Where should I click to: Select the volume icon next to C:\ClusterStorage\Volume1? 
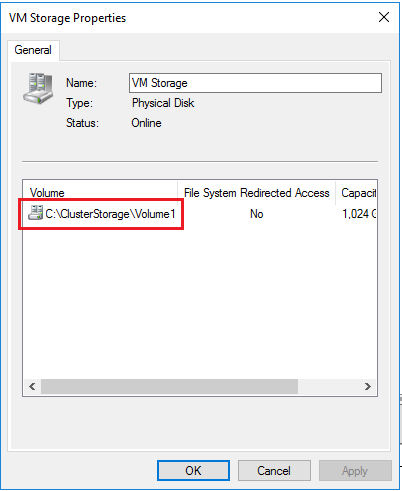point(35,213)
